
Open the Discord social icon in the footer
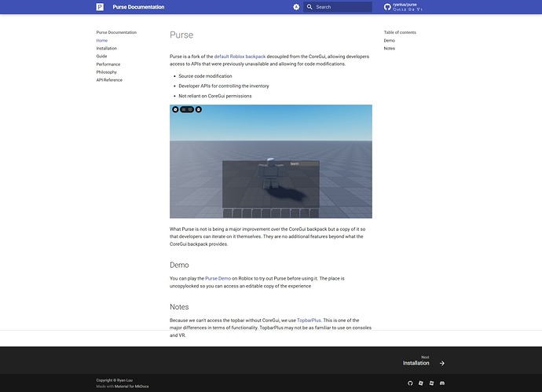[442, 383]
